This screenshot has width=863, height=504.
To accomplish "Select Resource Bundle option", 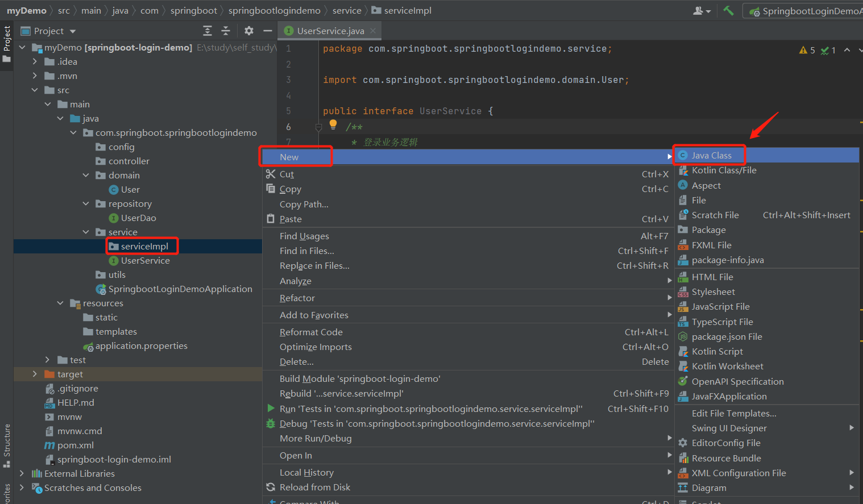I will click(766, 458).
